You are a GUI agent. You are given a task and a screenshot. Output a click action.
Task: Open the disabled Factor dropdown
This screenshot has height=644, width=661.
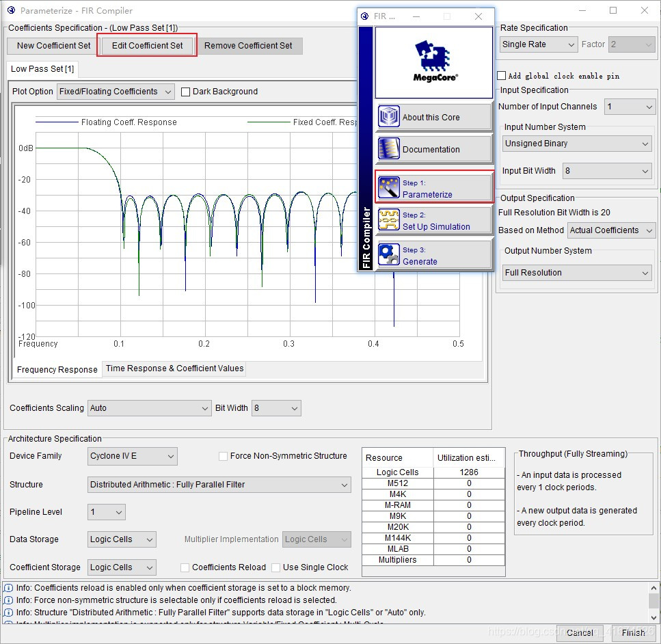[632, 44]
